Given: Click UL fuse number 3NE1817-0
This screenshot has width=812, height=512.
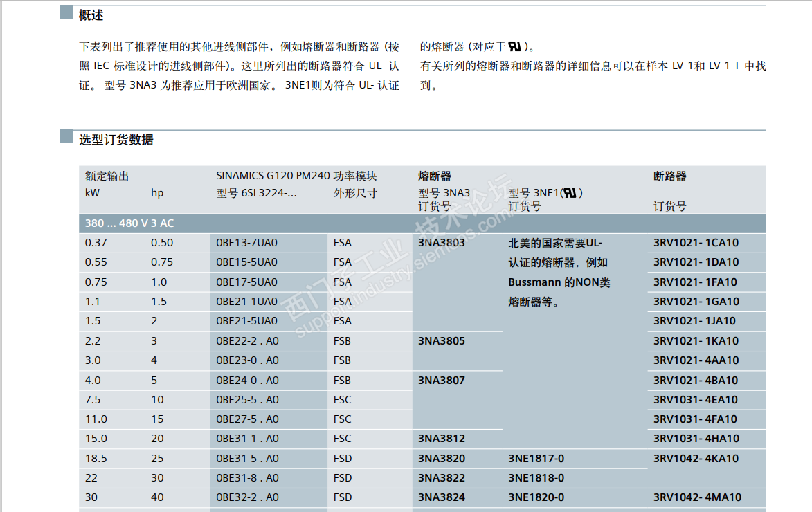Looking at the screenshot, I should (x=536, y=459).
